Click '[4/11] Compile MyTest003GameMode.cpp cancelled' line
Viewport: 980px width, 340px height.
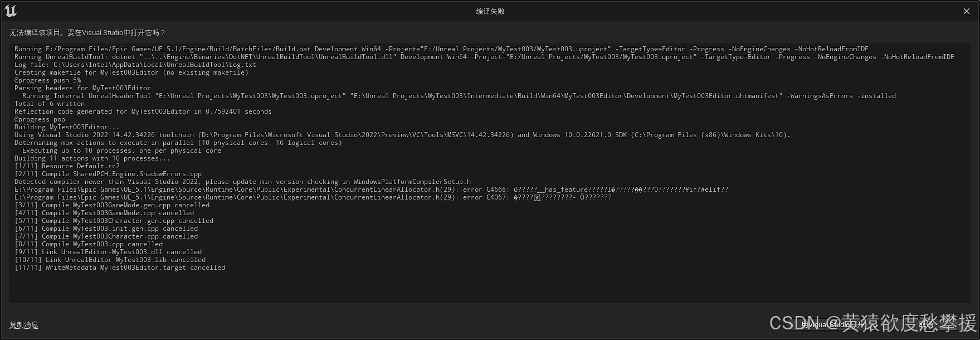104,213
